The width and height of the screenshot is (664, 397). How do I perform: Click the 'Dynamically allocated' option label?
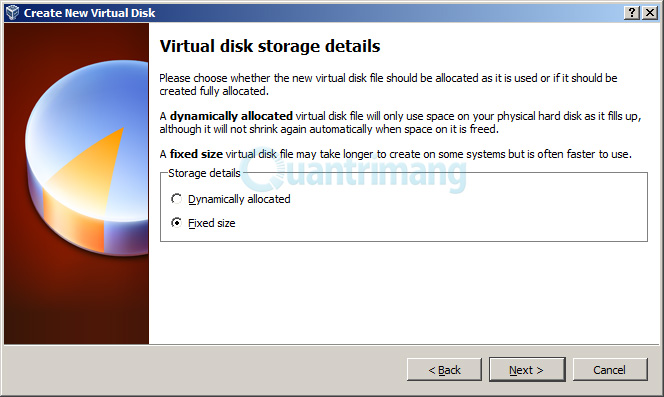point(239,199)
